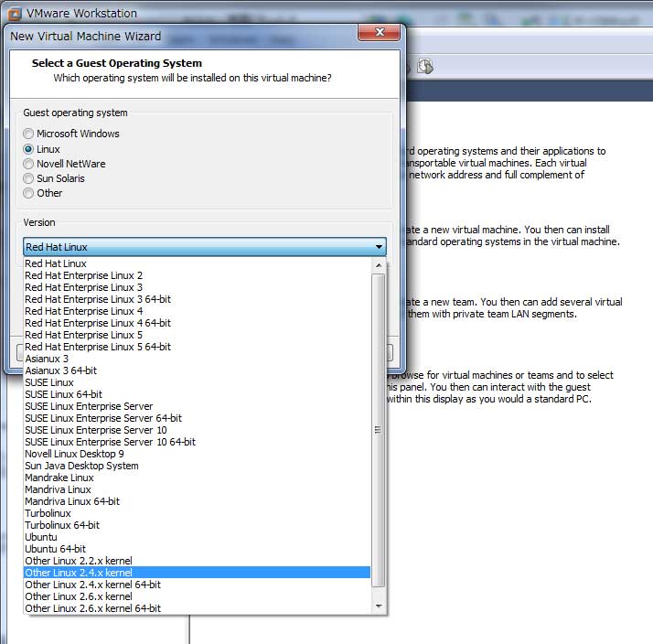Choose Red Hat Enterprise Linux 4
The image size is (653, 644).
[x=197, y=311]
